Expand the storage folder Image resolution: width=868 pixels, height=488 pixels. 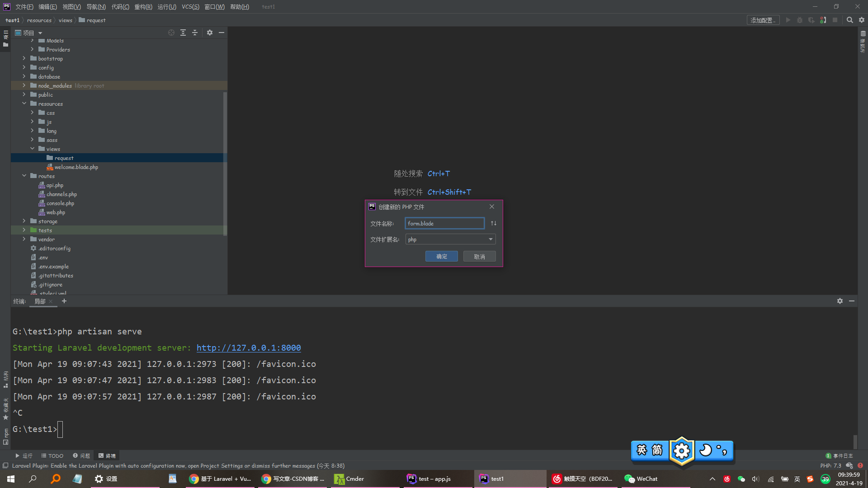click(x=24, y=221)
